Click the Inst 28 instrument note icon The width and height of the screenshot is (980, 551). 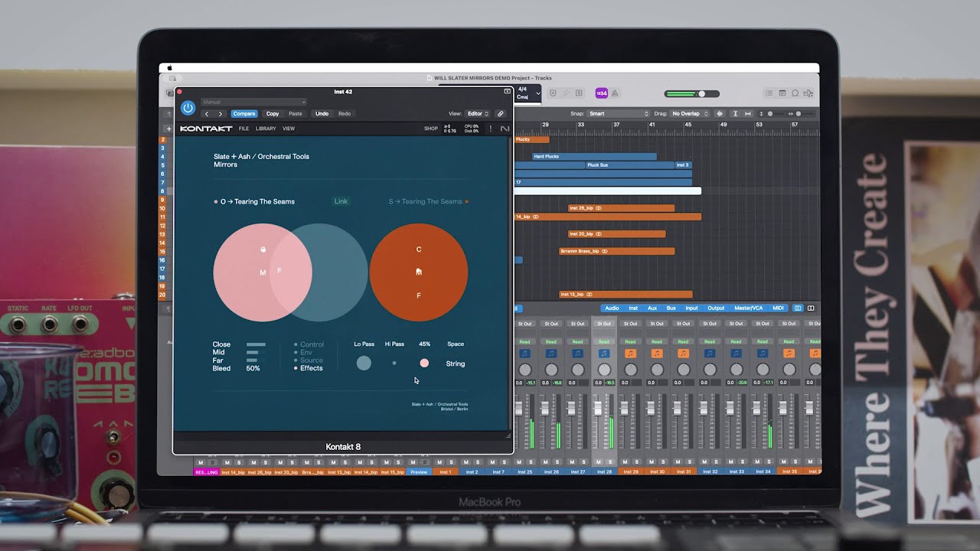click(604, 354)
